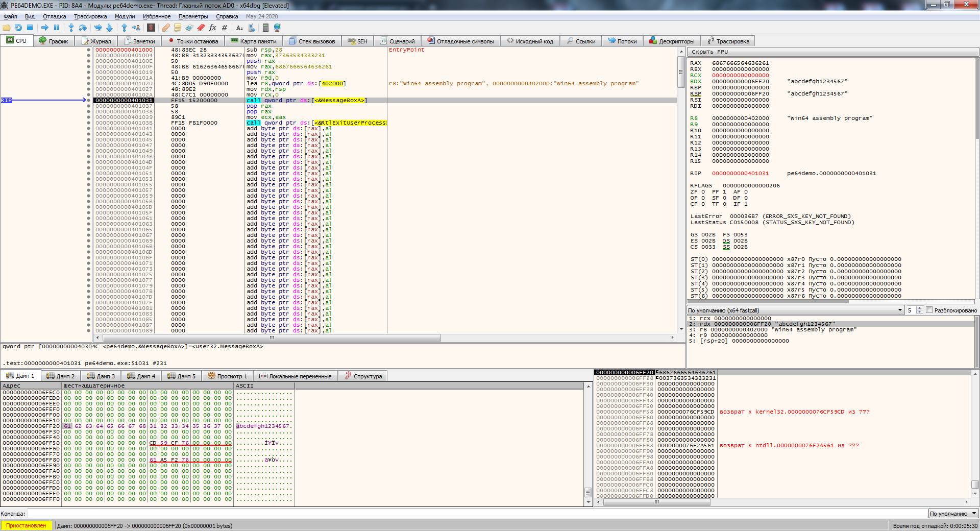Screen dimensions: 980x531
Task: Click the blue Run arrow icon
Action: click(x=45, y=28)
